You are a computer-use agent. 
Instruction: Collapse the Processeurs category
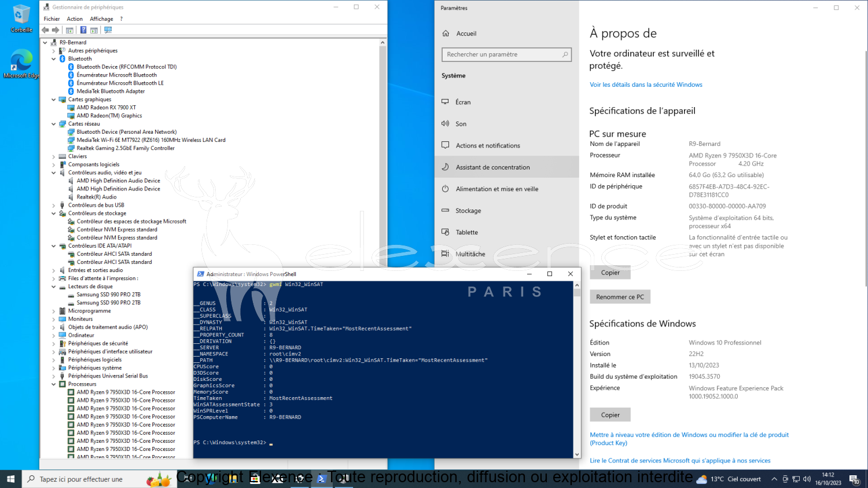coord(54,384)
